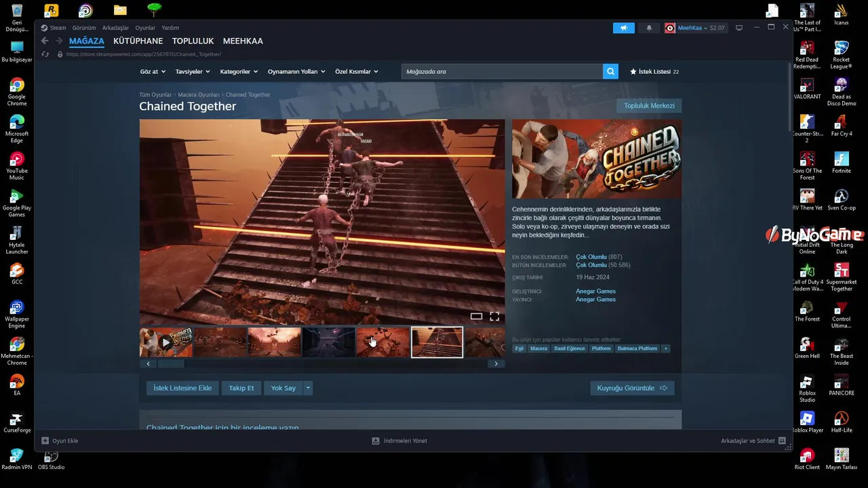Open the notifications bell
The width and height of the screenshot is (868, 488).
coord(649,28)
